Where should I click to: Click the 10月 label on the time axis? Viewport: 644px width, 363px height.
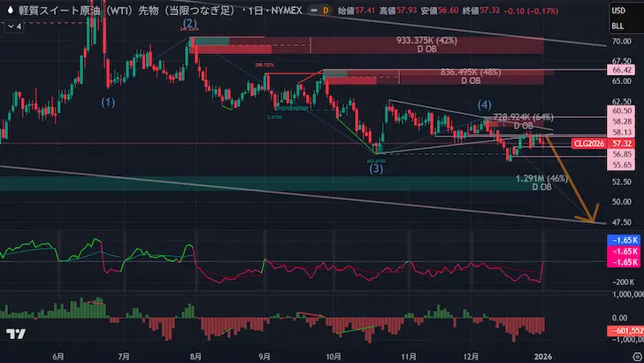pyautogui.click(x=334, y=354)
